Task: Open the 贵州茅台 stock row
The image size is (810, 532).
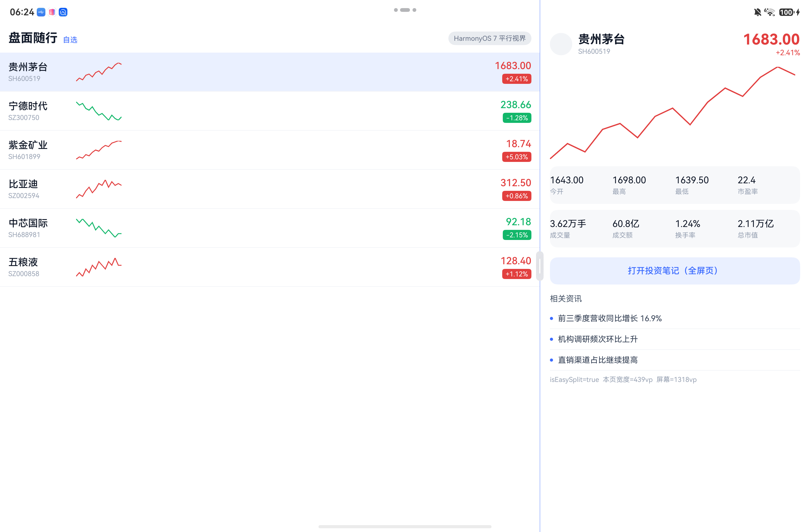Action: [x=270, y=72]
